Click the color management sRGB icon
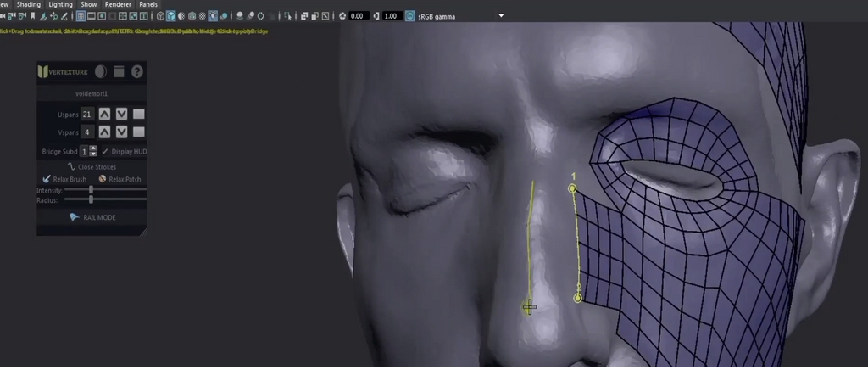This screenshot has height=381, width=868. tap(410, 16)
